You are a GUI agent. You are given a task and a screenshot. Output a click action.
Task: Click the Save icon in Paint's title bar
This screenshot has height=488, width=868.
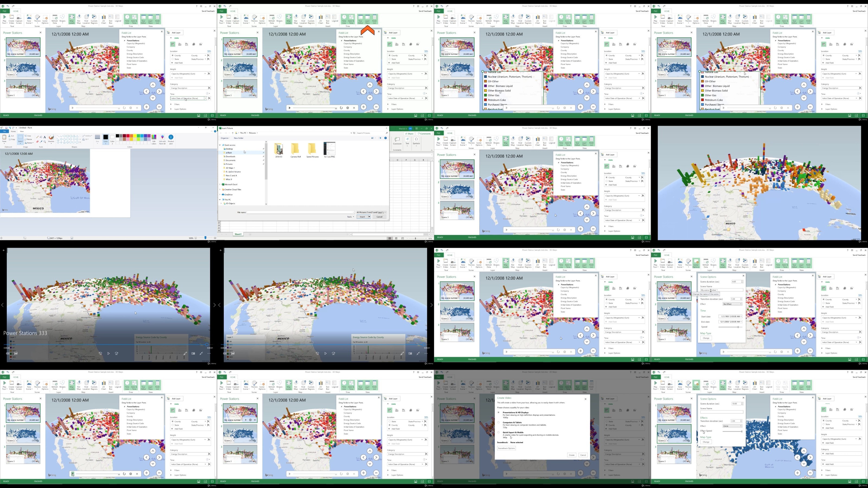click(6, 128)
